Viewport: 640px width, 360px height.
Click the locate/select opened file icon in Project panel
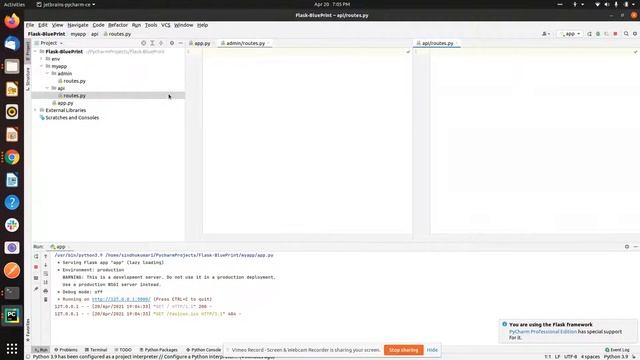[143, 43]
